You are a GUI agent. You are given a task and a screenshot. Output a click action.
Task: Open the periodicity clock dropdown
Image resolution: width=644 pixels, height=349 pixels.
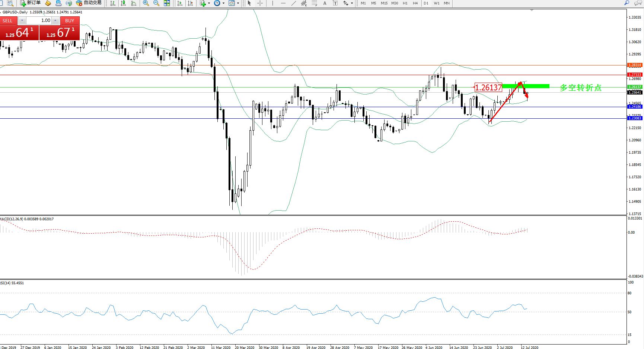(x=223, y=3)
